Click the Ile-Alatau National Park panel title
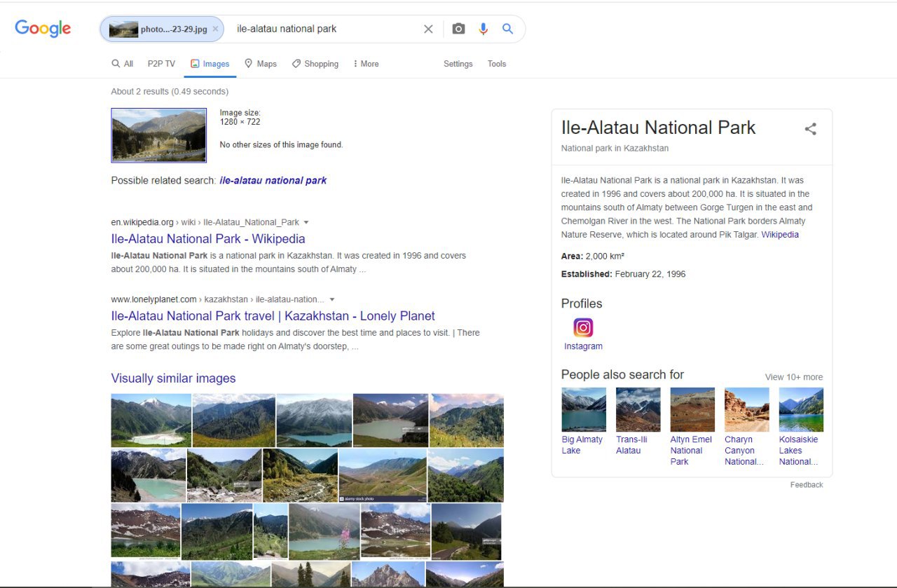This screenshot has height=588, width=897. 658,128
